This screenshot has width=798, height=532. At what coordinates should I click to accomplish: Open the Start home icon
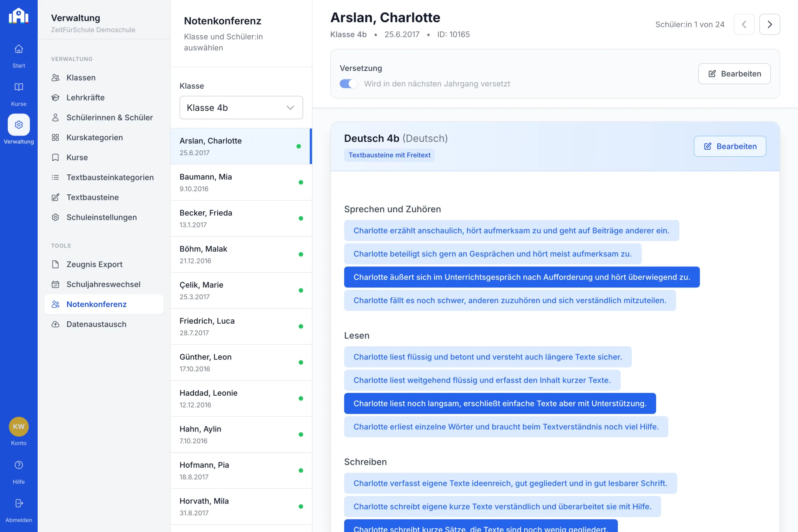point(18,49)
